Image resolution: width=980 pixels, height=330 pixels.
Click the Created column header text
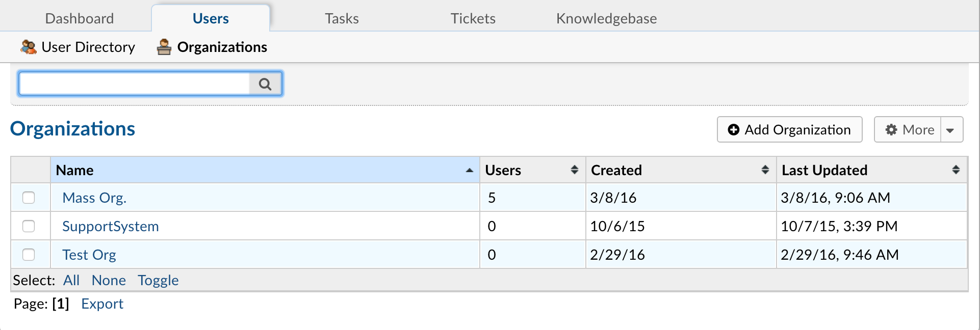616,170
